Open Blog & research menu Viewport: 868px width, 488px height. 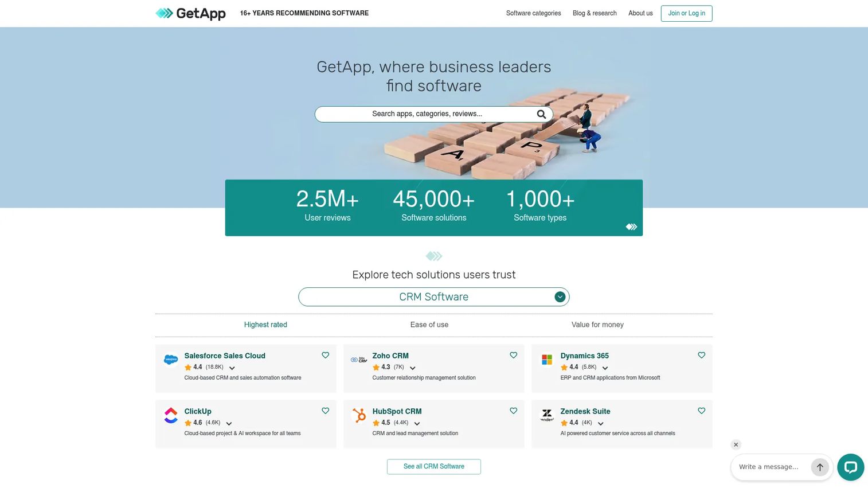pyautogui.click(x=595, y=13)
